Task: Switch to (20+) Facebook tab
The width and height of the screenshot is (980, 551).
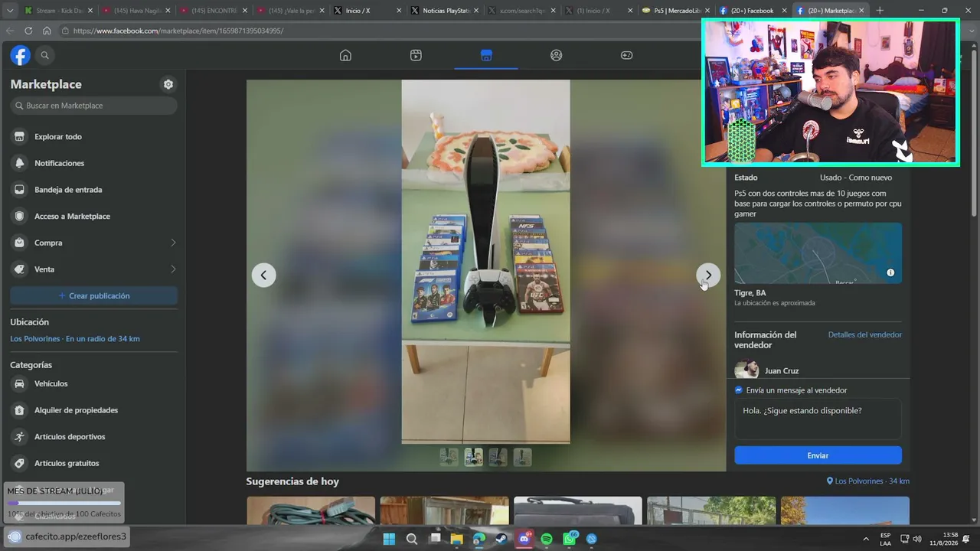Action: point(753,11)
